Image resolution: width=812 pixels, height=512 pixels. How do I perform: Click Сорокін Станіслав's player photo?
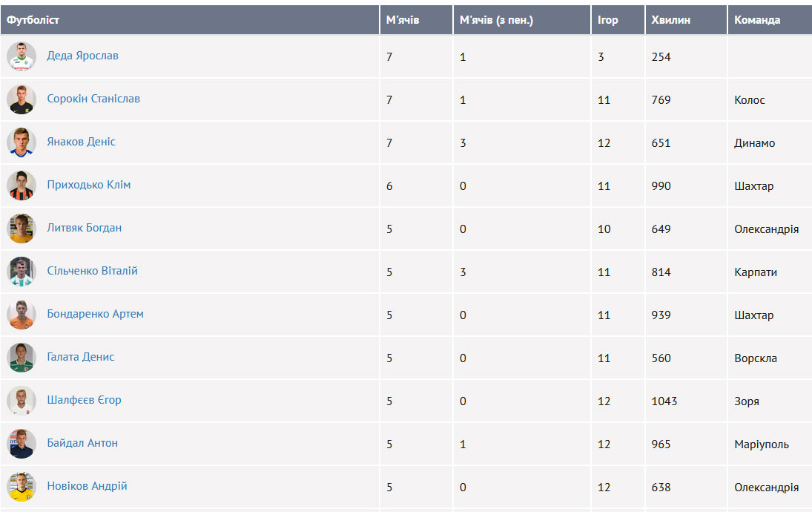[x=22, y=99]
